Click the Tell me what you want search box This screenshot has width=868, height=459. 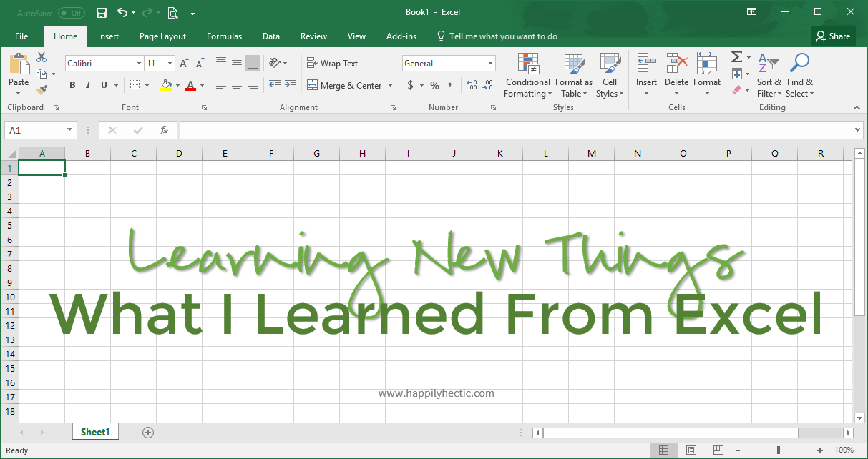tap(497, 36)
